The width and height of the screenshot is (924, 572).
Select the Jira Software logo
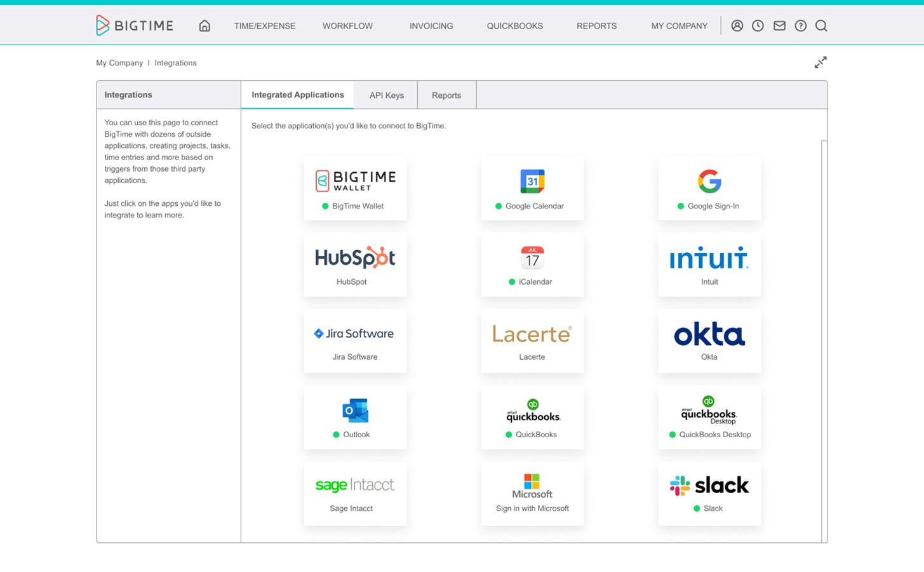coord(354,334)
